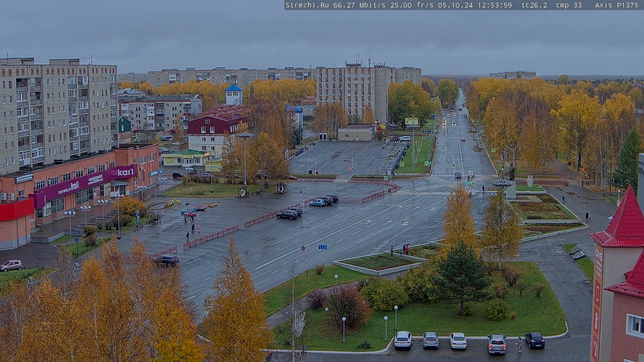The width and height of the screenshot is (644, 362).
Task: Select the "tc26.2" overlay value
Action: 534,5
